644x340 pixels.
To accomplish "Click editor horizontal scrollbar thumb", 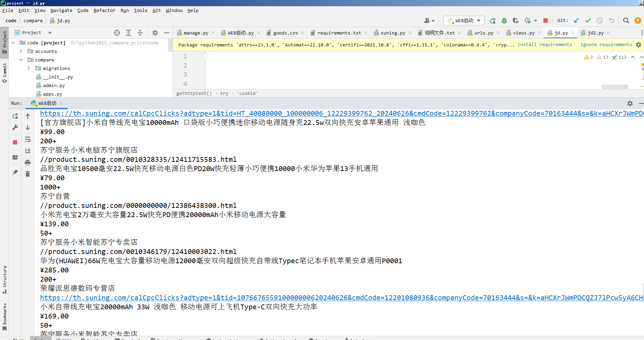I will [615, 87].
